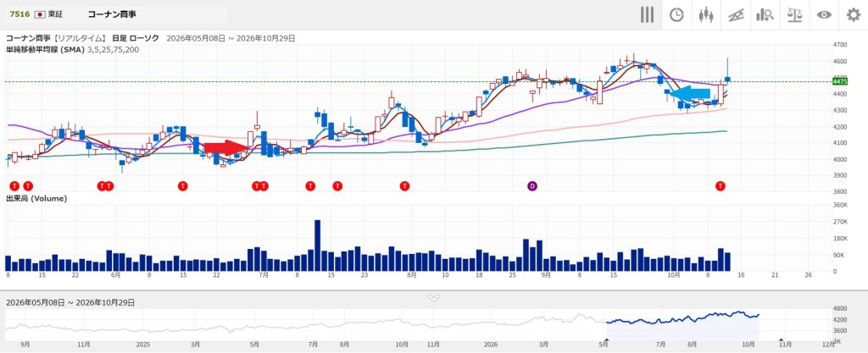Viewport: 868px width, 353px height.
Task: Open chart settings gear icon
Action: click(854, 15)
